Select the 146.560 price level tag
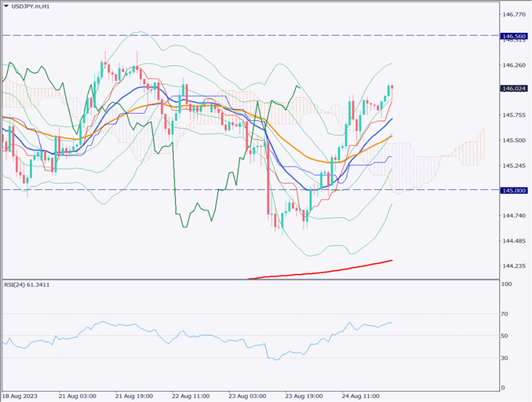Viewport: 532px width, 402px height. pyautogui.click(x=513, y=36)
